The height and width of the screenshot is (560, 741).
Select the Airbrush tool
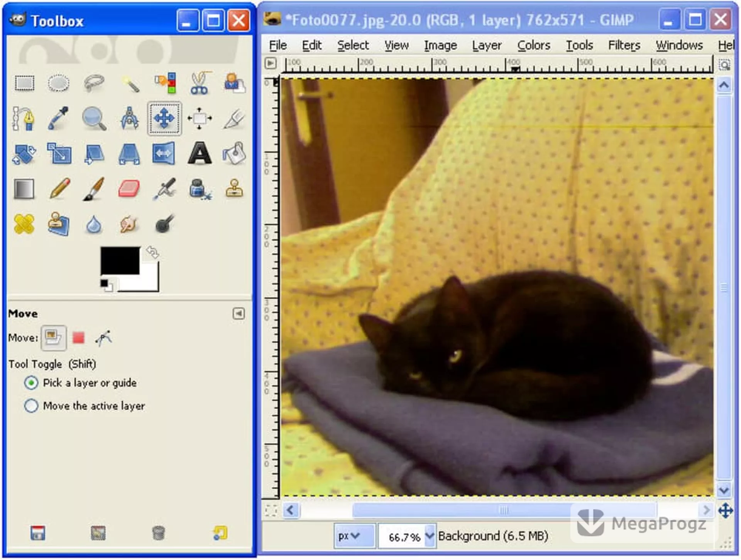pos(164,189)
